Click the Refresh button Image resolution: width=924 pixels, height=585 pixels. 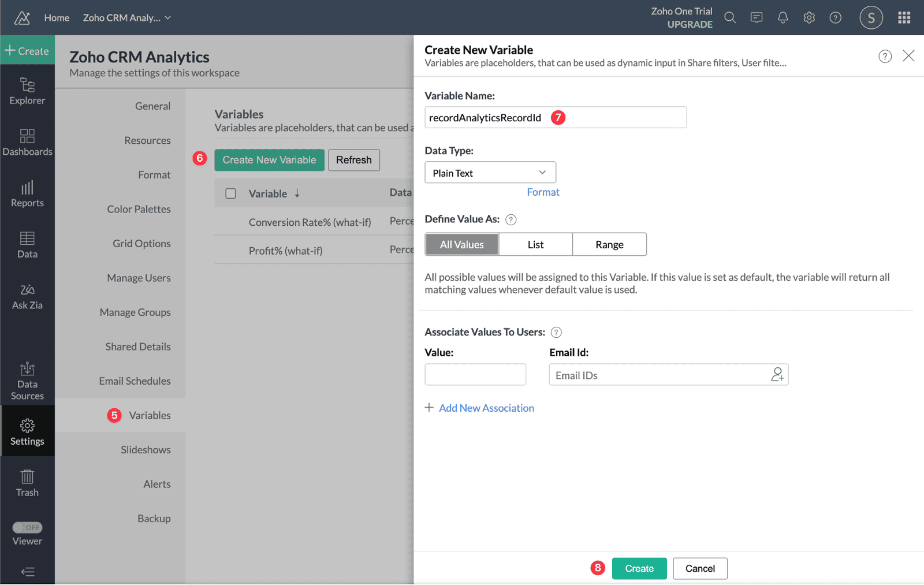coord(354,160)
